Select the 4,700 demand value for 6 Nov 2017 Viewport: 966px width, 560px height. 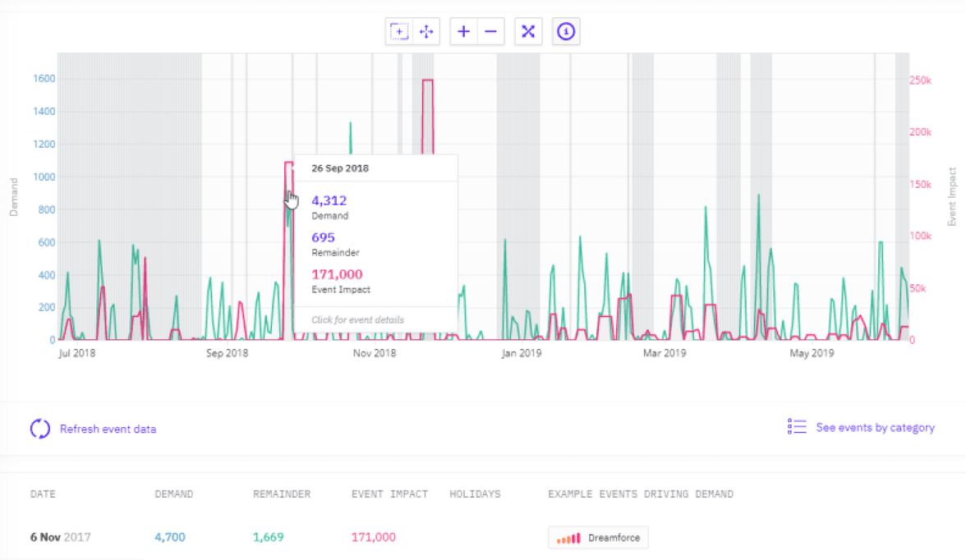pyautogui.click(x=169, y=537)
